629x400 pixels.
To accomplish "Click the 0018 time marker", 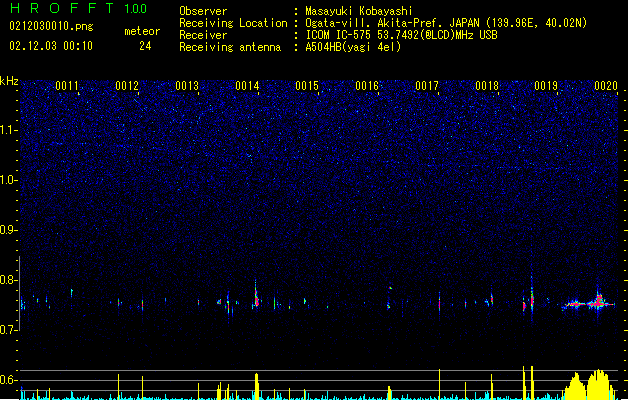I will click(x=487, y=86).
